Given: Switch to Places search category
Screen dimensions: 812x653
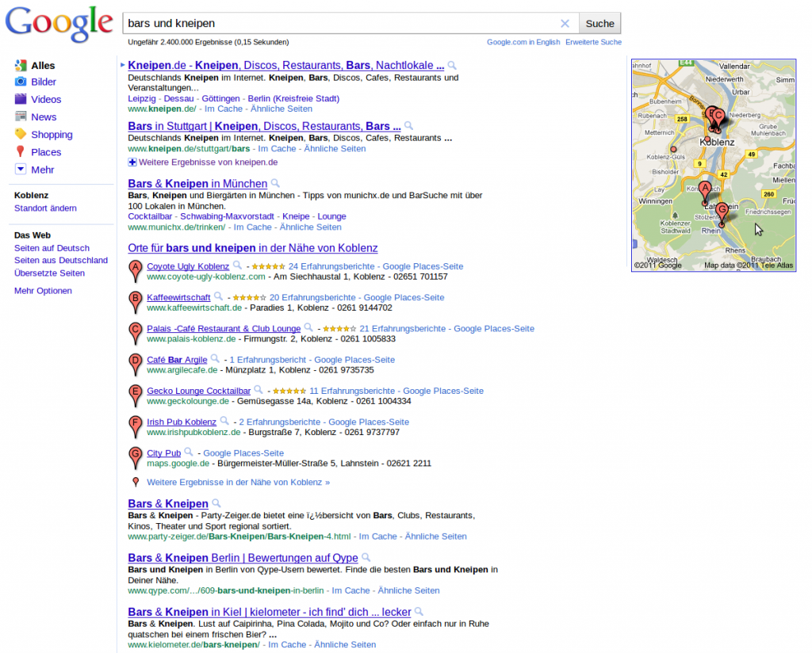Looking at the screenshot, I should [46, 152].
